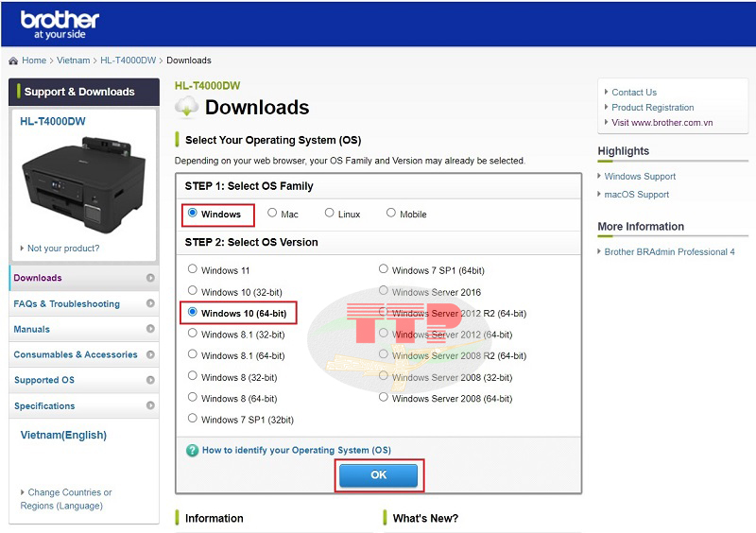Choose Windows 8.1 (64-bit) version
Viewport: 756px width, 533px height.
[193, 354]
